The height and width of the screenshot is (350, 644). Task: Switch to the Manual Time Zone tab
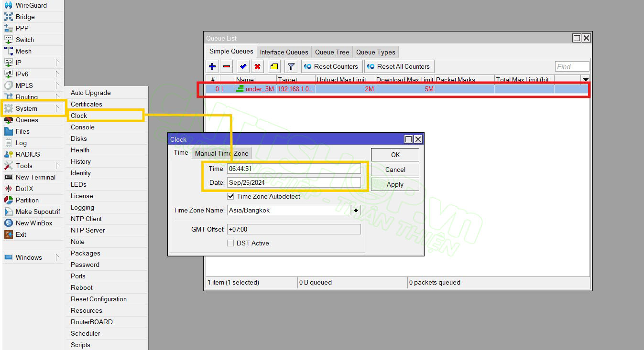(221, 153)
